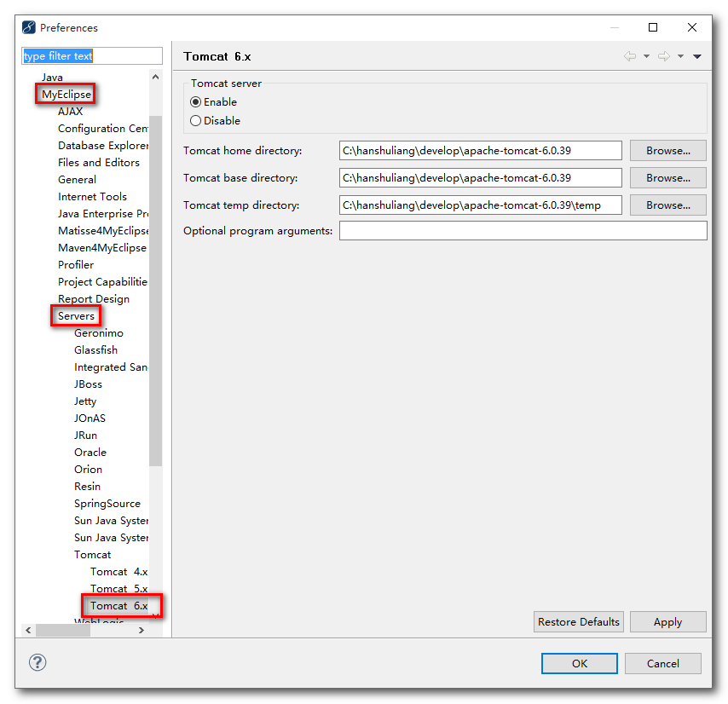This screenshot has width=728, height=704.
Task: Select Oracle server entry
Action: (x=90, y=453)
